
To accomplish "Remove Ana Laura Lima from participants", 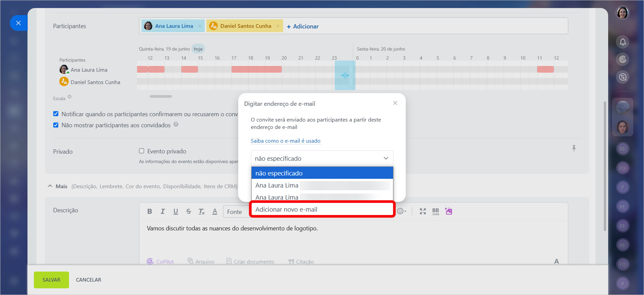I will click(x=200, y=26).
